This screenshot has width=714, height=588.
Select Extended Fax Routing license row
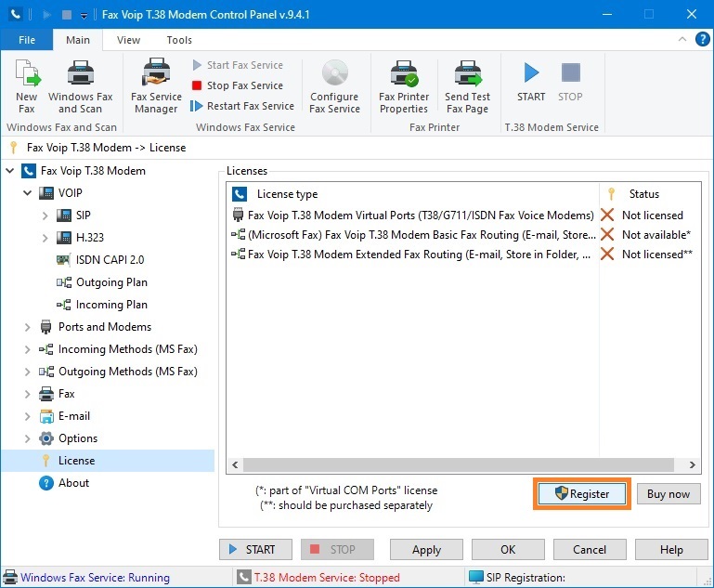462,255
